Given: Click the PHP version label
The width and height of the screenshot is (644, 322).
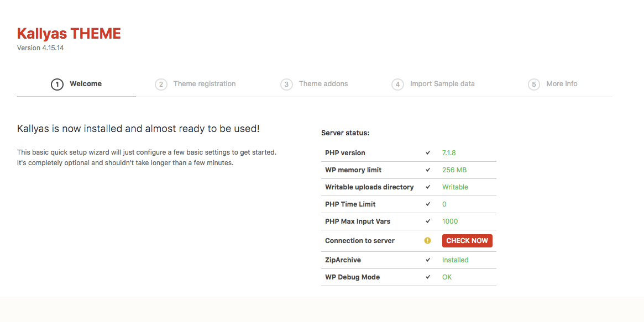Looking at the screenshot, I should (345, 153).
